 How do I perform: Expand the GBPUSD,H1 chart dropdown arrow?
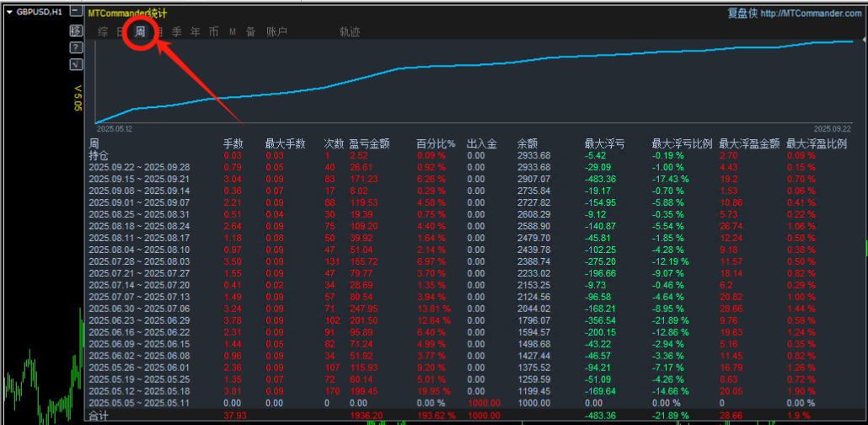(9, 12)
